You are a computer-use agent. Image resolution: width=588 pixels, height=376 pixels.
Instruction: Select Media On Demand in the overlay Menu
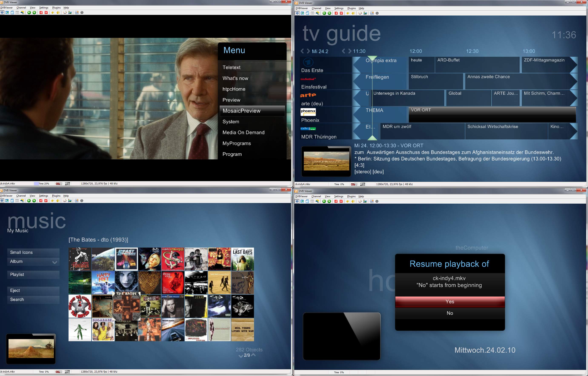tap(252, 133)
